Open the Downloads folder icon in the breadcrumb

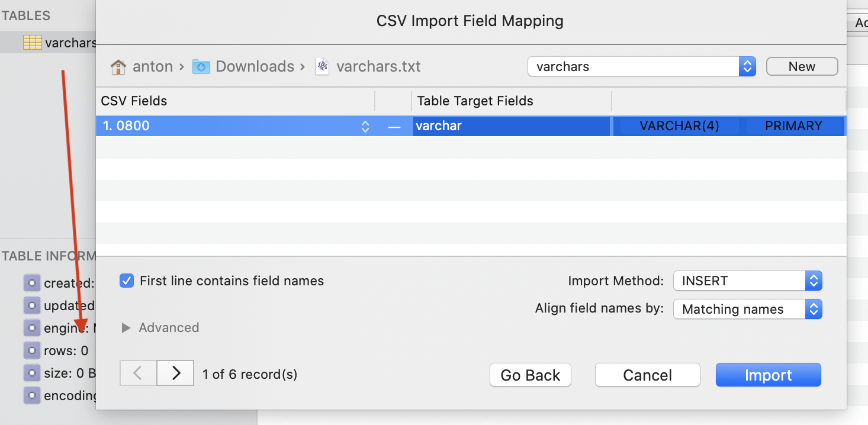(201, 66)
